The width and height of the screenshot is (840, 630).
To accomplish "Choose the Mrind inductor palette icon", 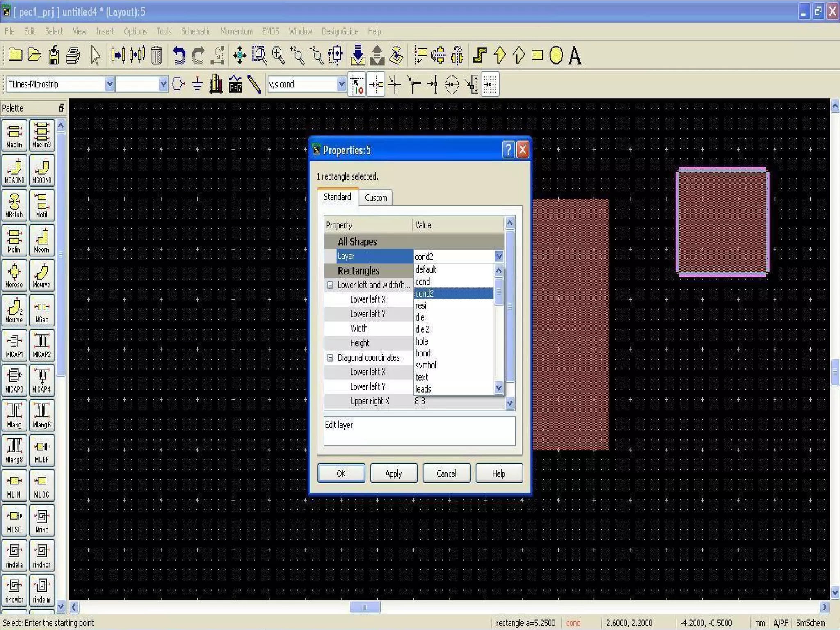I will point(41,520).
